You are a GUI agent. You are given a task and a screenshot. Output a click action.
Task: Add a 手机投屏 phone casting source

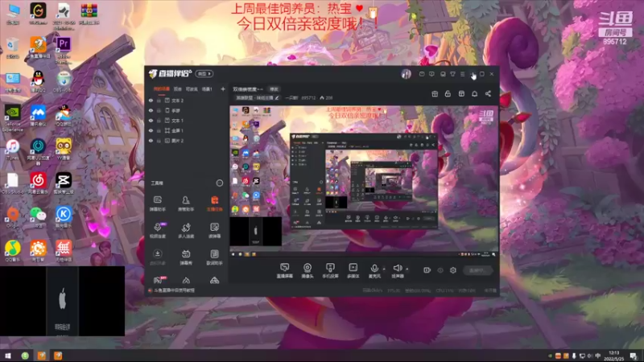[x=330, y=270]
